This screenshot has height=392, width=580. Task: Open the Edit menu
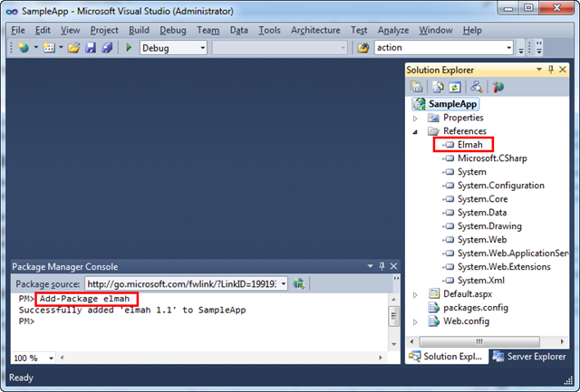point(43,30)
